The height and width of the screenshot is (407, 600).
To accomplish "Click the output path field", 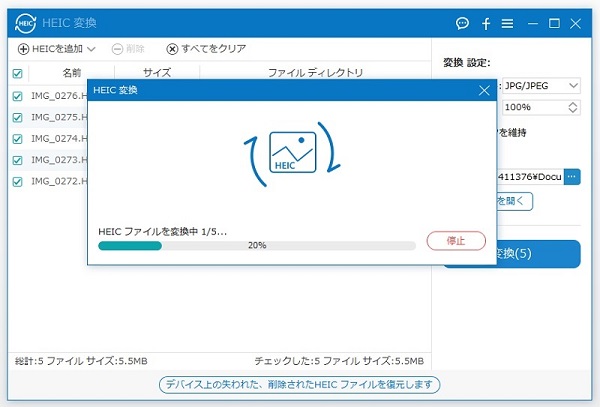I will [x=530, y=177].
